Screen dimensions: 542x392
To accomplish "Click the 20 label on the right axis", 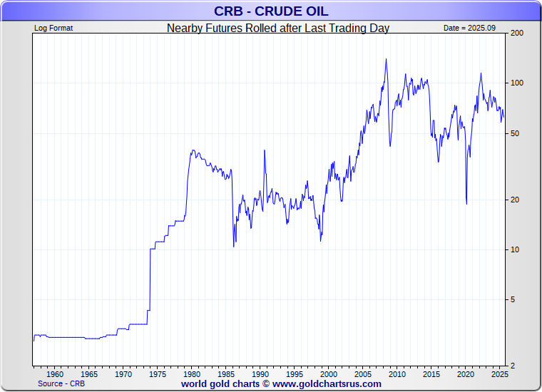I will [515, 200].
